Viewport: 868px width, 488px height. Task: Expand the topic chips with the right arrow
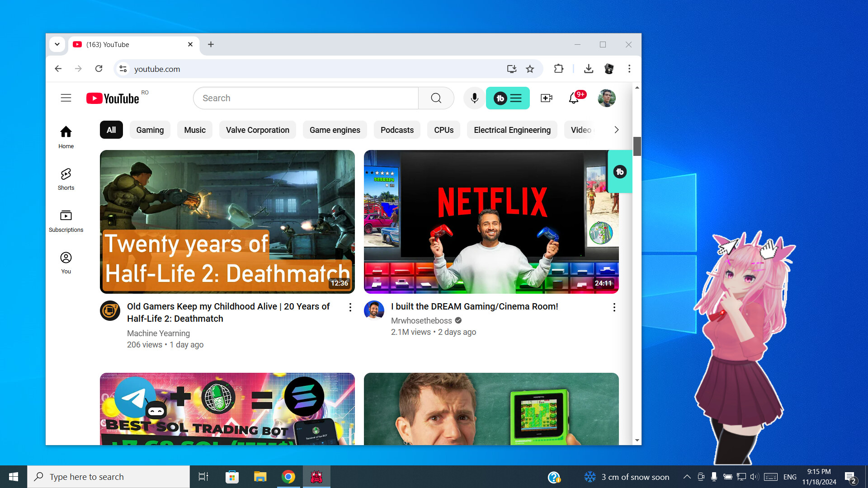coord(616,130)
